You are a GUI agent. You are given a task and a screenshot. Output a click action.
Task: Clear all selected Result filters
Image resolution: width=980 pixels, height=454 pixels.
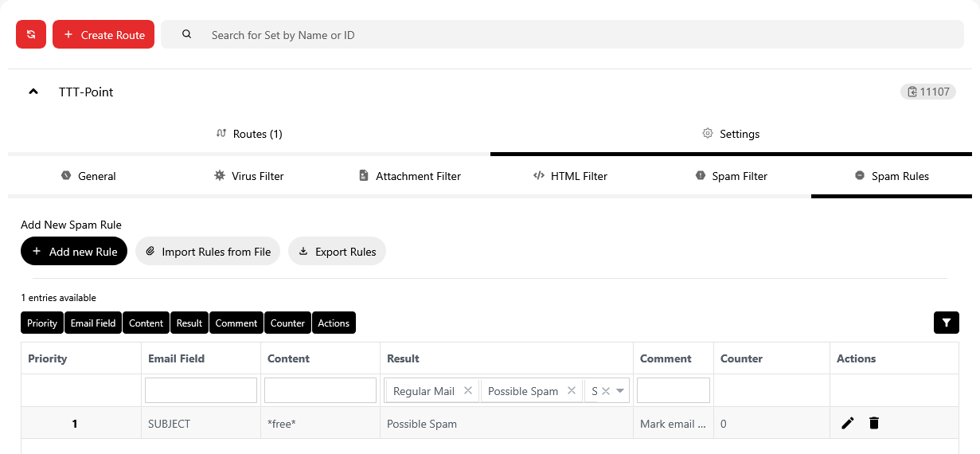pos(606,391)
